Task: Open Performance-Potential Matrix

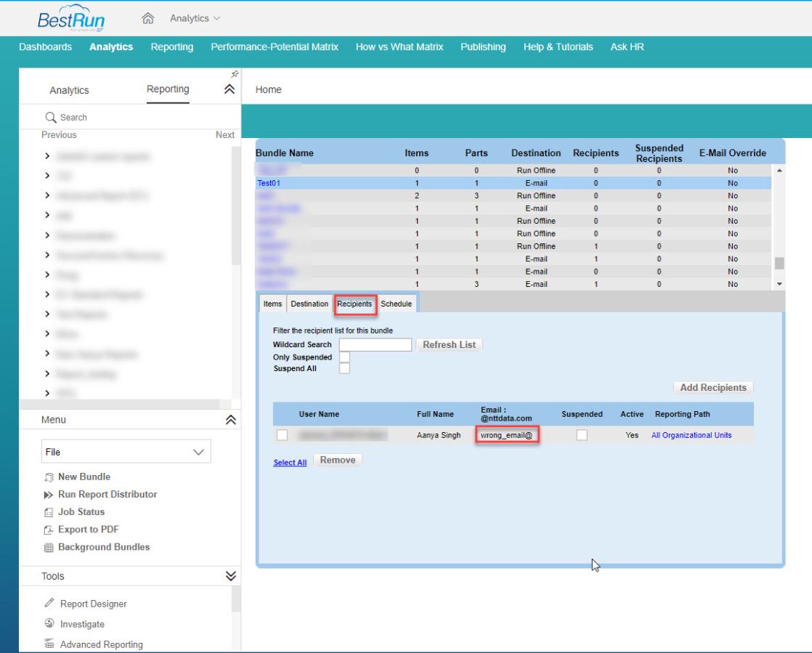Action: [275, 46]
